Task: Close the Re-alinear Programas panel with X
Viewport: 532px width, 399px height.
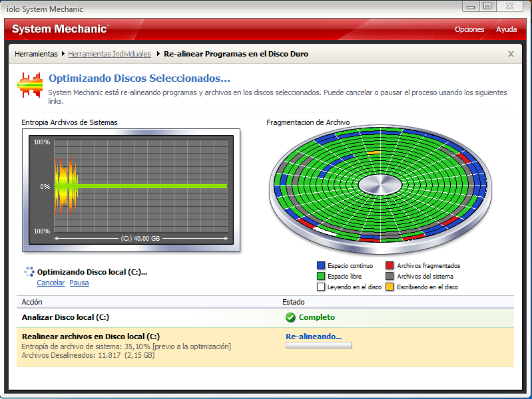Action: tap(511, 54)
